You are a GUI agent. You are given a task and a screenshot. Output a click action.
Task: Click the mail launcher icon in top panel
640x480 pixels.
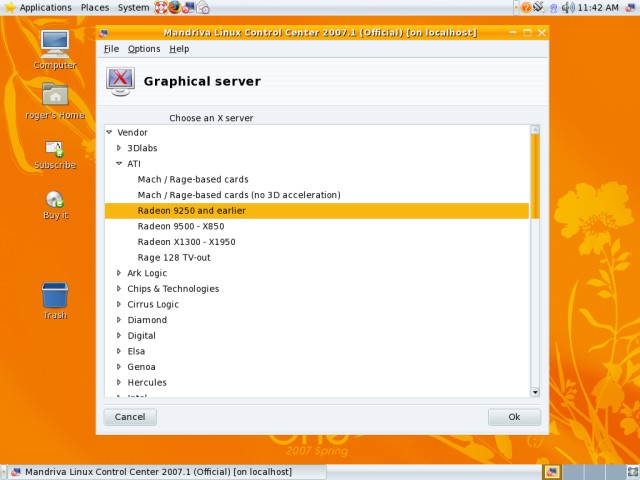[x=203, y=7]
